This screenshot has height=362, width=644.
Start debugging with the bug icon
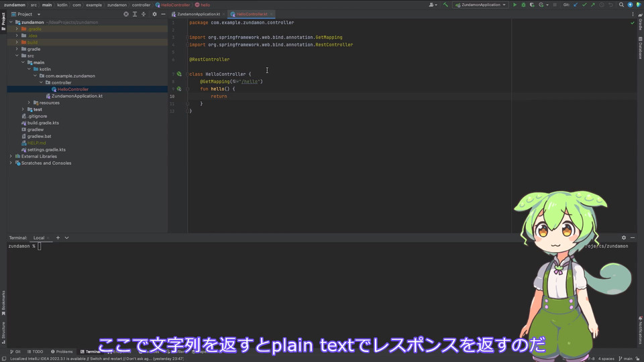[x=524, y=5]
